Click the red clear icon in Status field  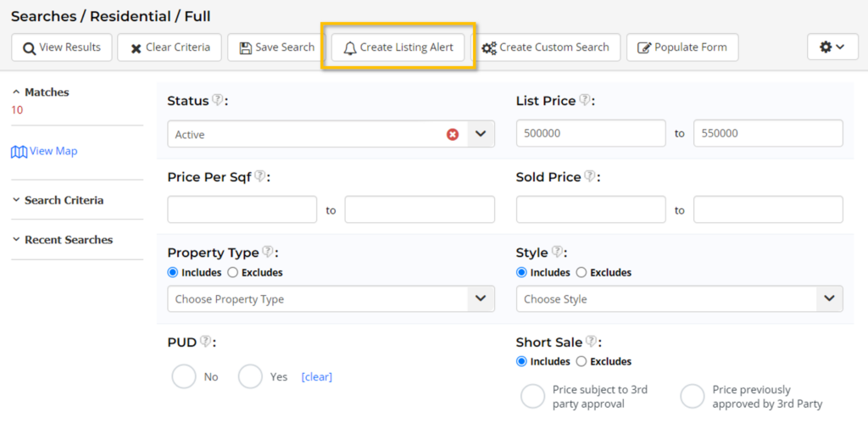(x=453, y=134)
